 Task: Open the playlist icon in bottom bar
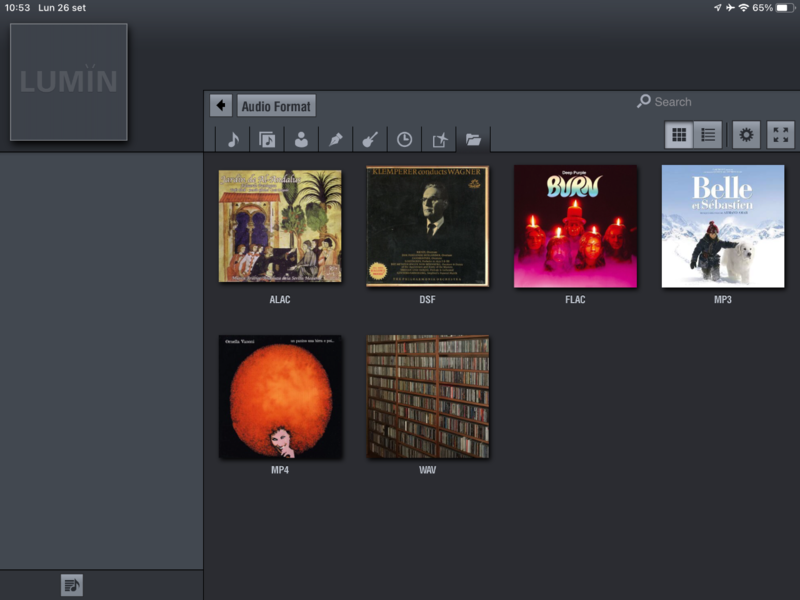71,585
